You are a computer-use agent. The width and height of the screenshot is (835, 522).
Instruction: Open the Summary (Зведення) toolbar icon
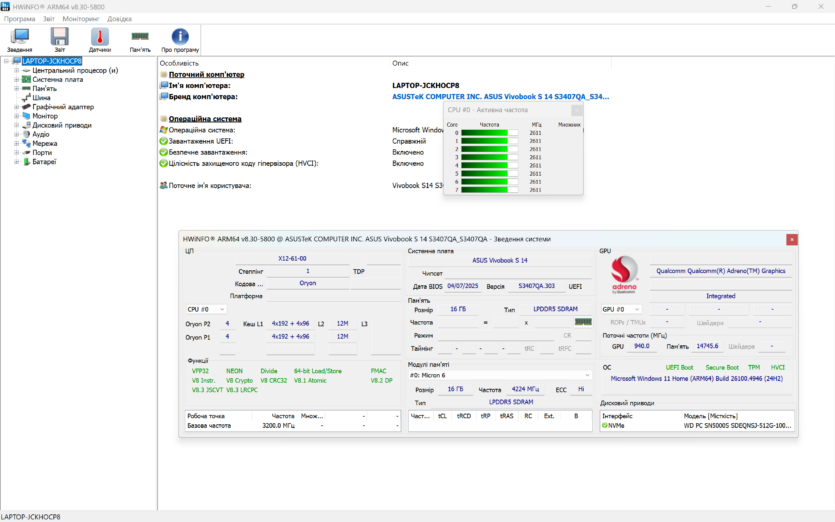tap(20, 40)
